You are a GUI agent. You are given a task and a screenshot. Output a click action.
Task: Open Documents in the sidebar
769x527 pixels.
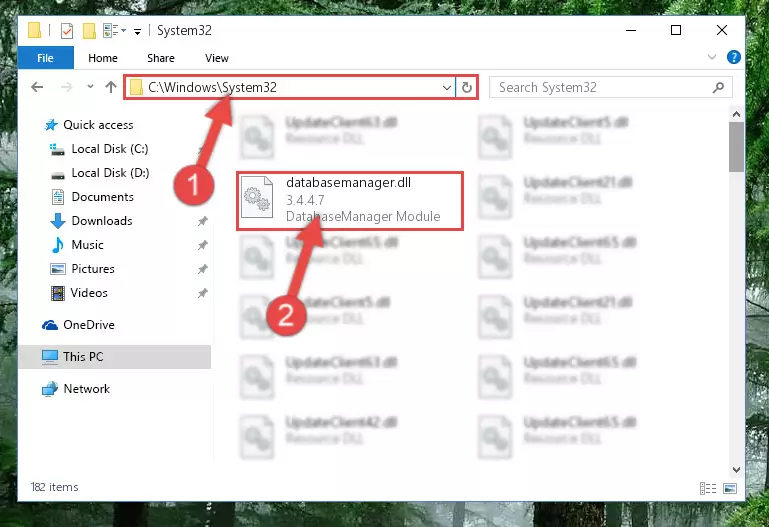click(103, 197)
